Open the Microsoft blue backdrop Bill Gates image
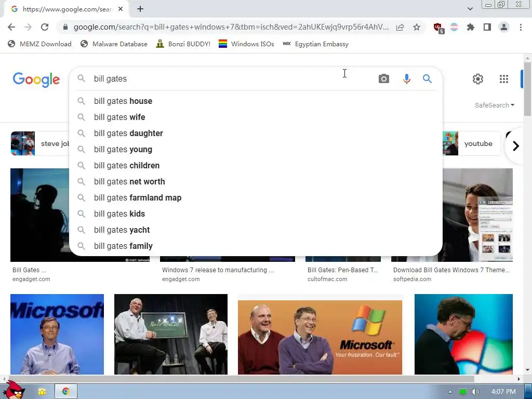The width and height of the screenshot is (532, 399). point(57,334)
